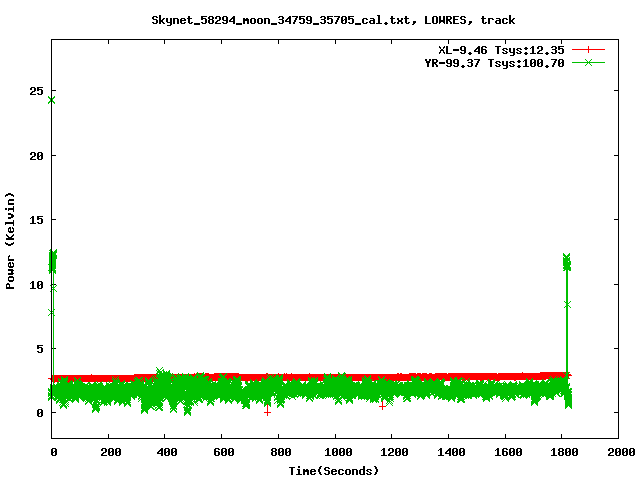The image size is (640, 480).
Task: Select legend entry XL-9.46 Tsys:12.35
Action: (501, 50)
